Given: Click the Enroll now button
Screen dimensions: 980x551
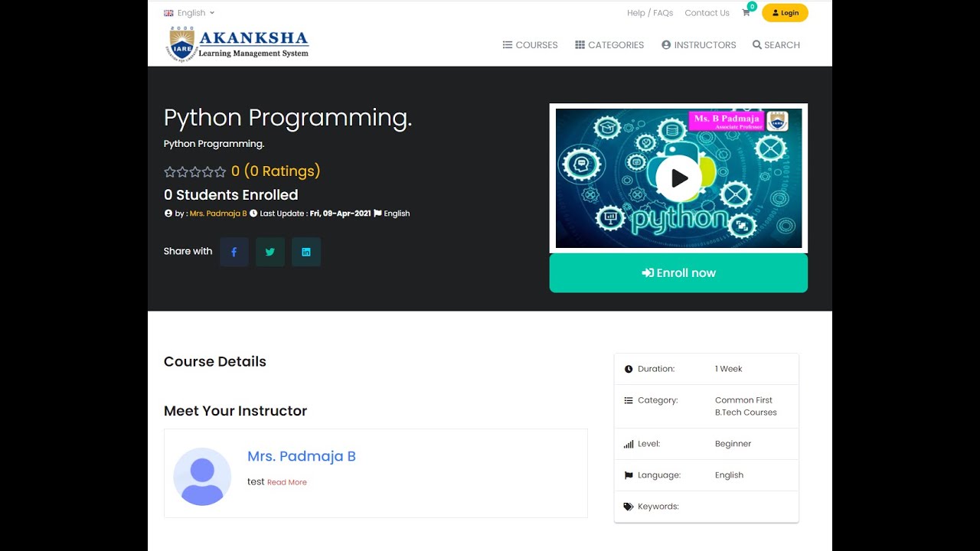Looking at the screenshot, I should click(678, 273).
